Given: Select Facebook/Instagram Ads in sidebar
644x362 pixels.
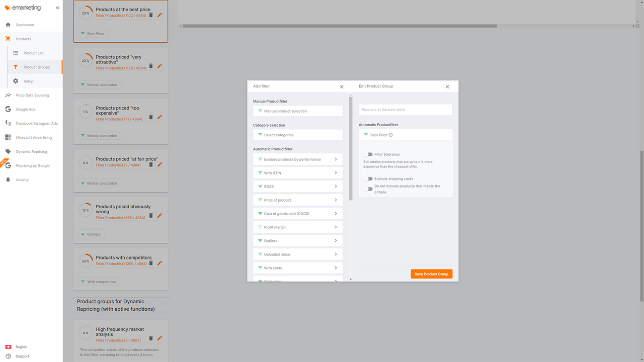Looking at the screenshot, I should coord(32,123).
